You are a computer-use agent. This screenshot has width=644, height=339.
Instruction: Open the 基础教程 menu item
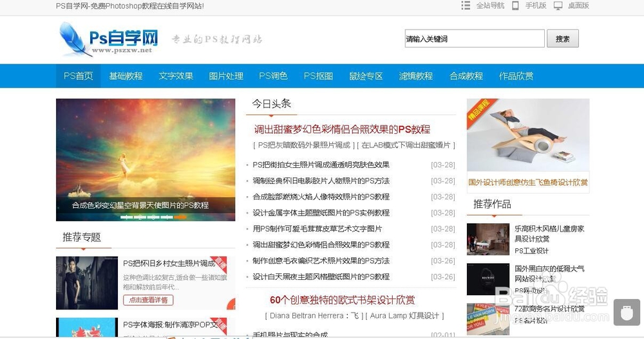pyautogui.click(x=126, y=76)
